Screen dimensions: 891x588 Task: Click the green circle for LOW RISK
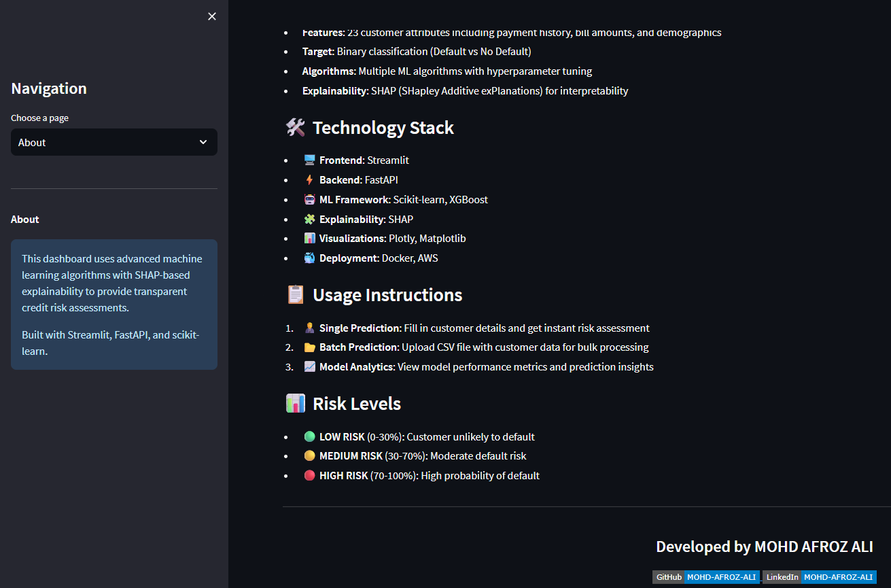click(310, 436)
